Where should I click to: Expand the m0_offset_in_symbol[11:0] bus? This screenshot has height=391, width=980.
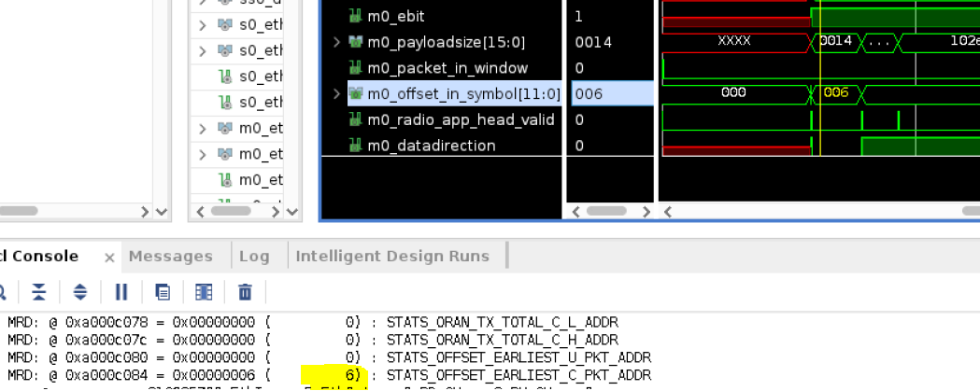(x=336, y=93)
